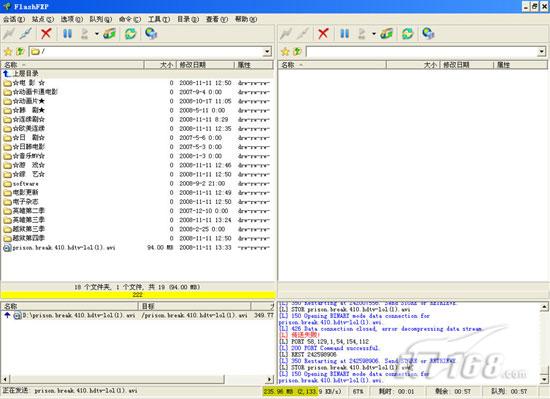
Task: Click the right pane red X abort icon
Action: click(323, 34)
